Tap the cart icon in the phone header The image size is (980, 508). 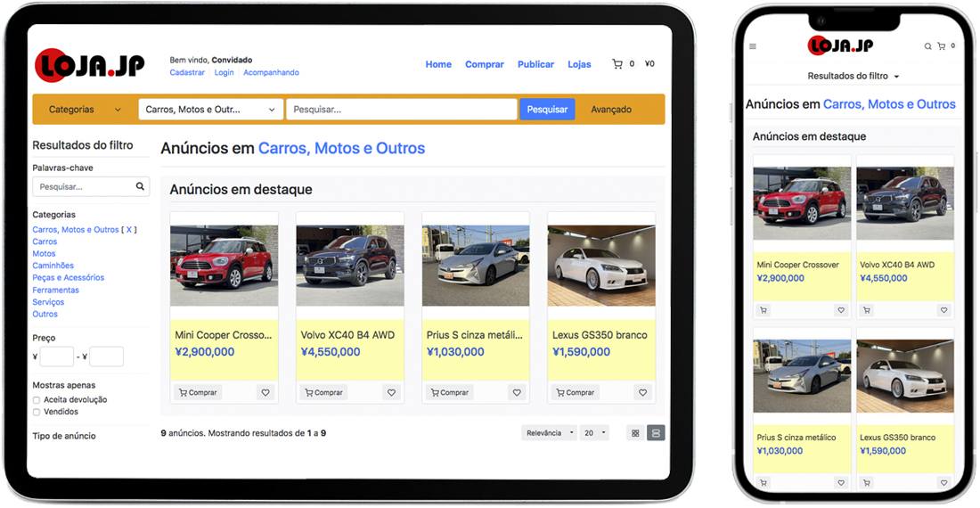[x=942, y=46]
